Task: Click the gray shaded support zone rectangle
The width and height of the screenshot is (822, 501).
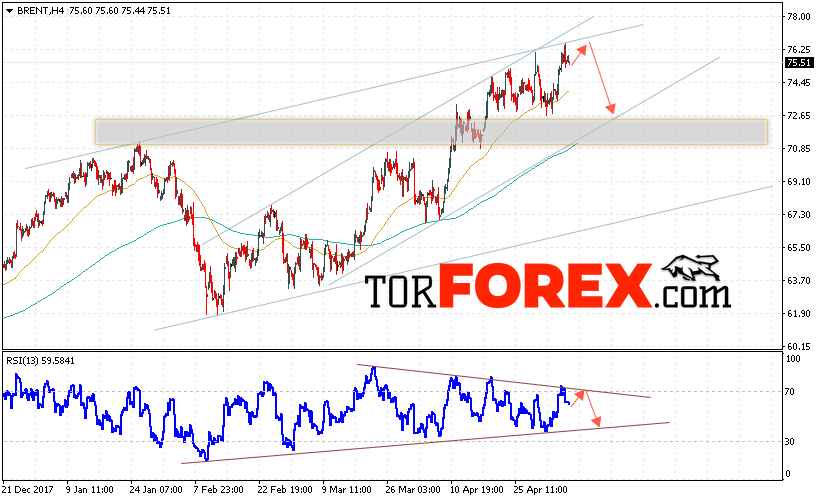Action: tap(431, 132)
